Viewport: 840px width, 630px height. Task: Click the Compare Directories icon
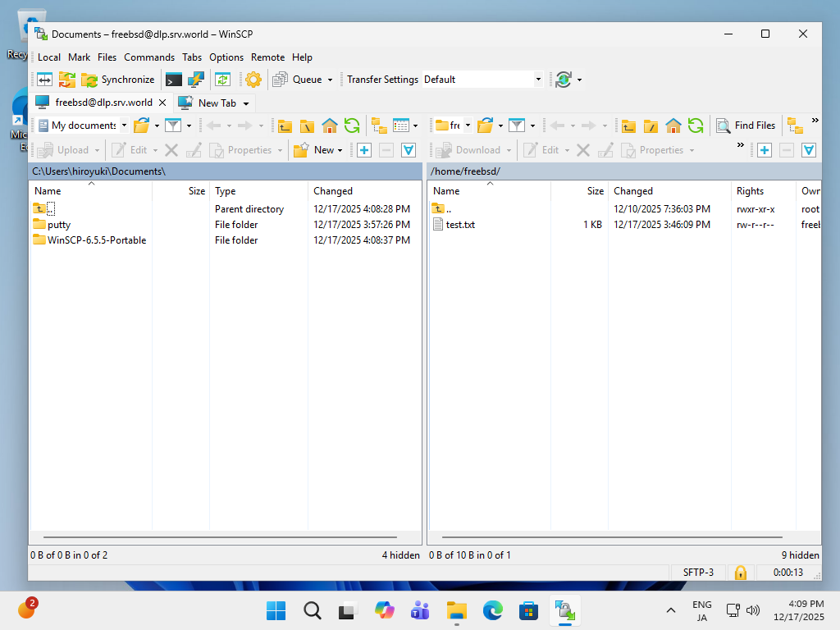click(44, 80)
